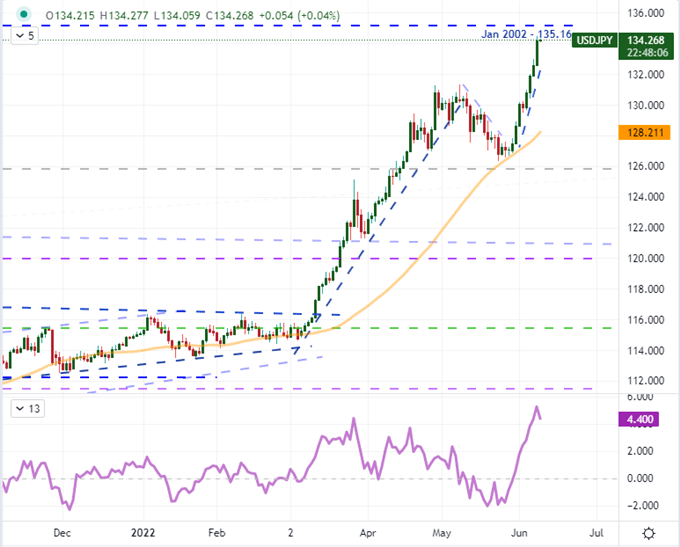Click the 130.000 price axis label
Image resolution: width=680 pixels, height=547 pixels.
(x=646, y=105)
